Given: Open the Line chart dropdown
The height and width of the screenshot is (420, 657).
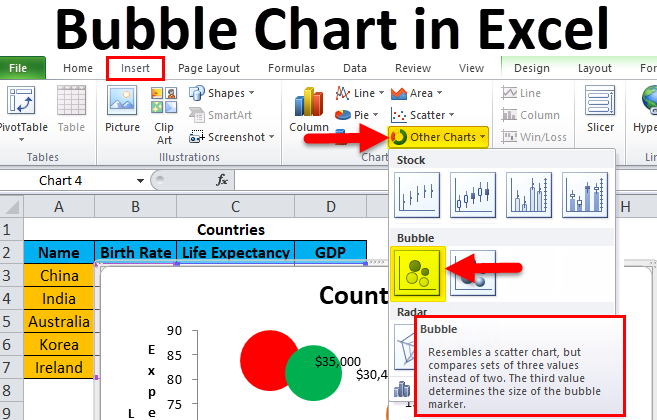Looking at the screenshot, I should click(x=360, y=93).
